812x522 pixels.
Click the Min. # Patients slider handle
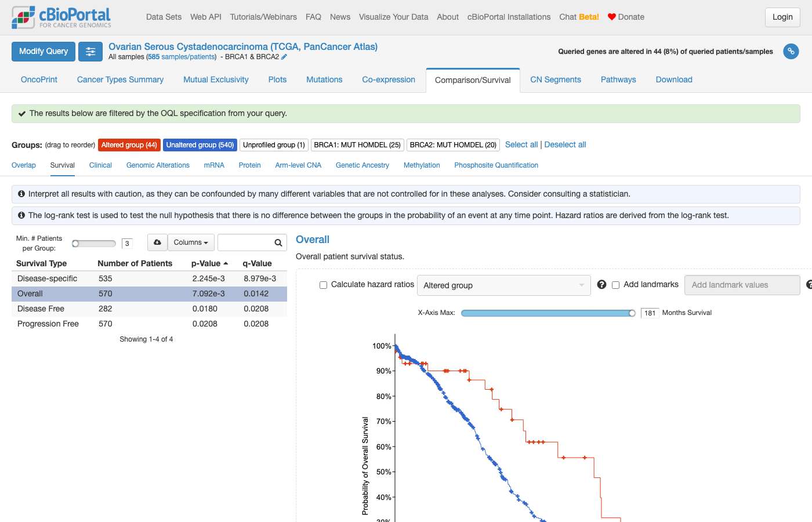pos(75,244)
